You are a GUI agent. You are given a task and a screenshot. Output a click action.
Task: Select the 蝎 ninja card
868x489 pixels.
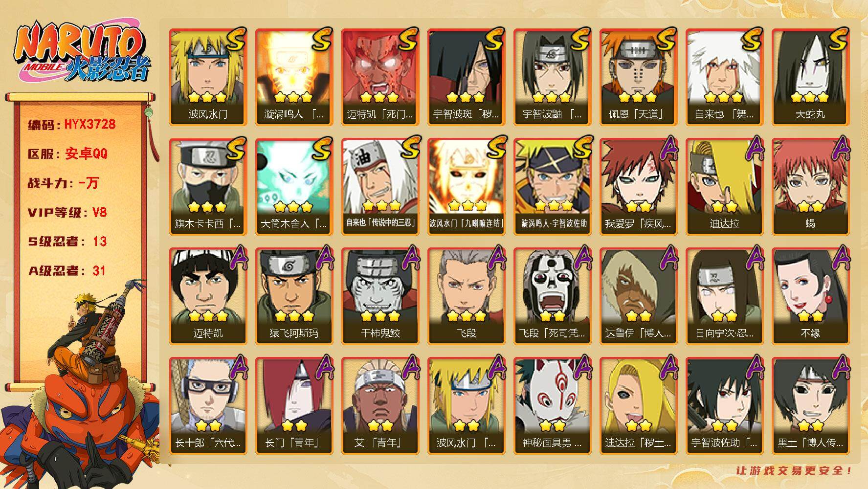click(810, 187)
